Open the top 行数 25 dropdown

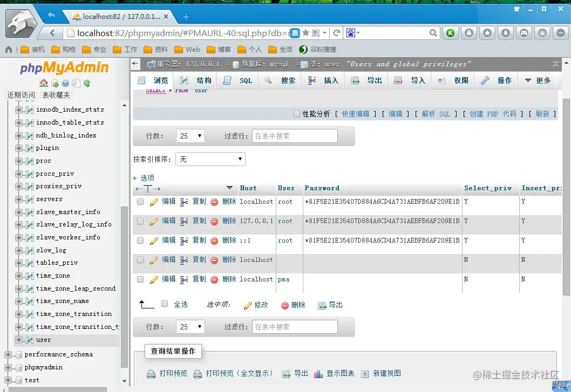pyautogui.click(x=190, y=136)
